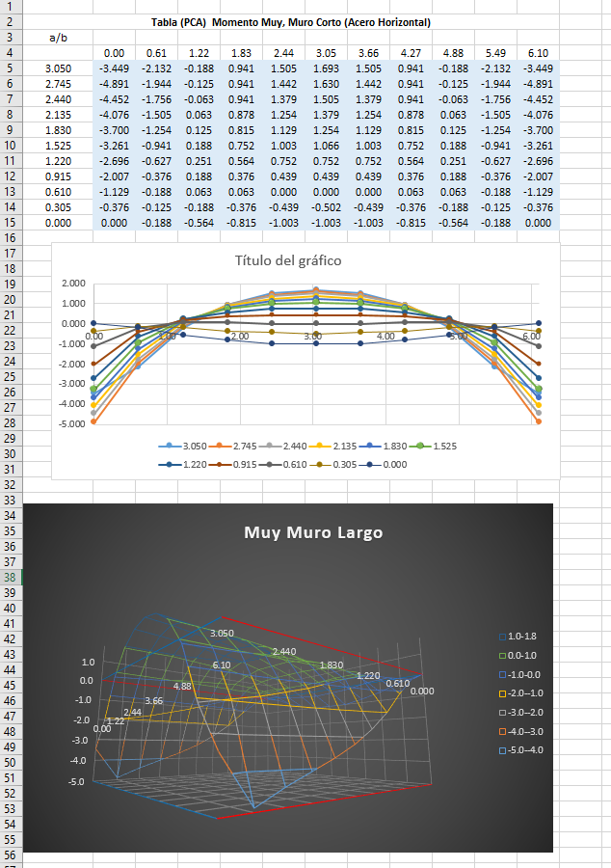The image size is (611, 868).
Task: Click the -5.000 vertical axis label on the line chart
Action: [x=72, y=423]
